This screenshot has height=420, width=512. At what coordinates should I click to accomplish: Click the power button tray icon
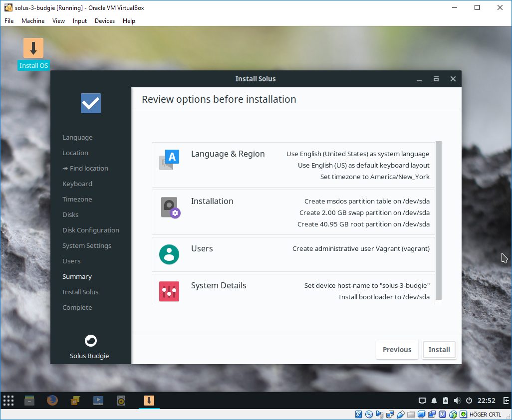coord(469,401)
